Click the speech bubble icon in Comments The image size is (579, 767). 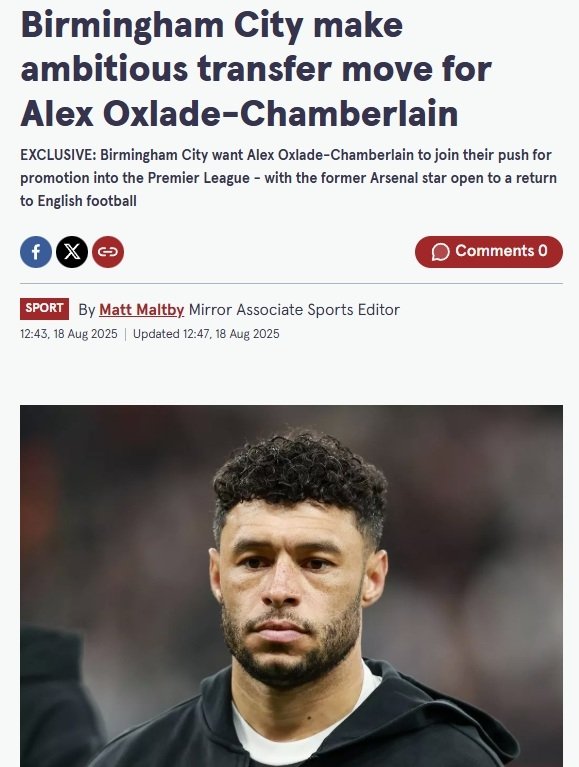[440, 252]
